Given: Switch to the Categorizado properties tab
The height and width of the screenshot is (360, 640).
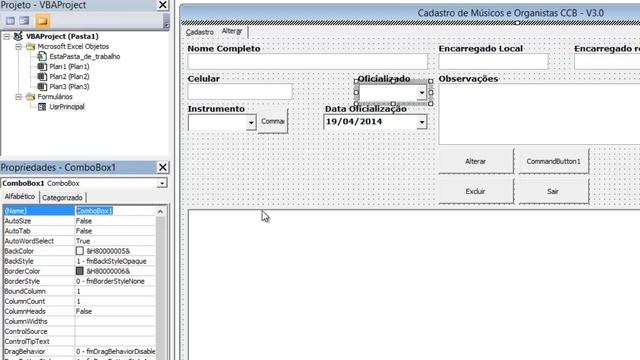Looking at the screenshot, I should [x=62, y=198].
